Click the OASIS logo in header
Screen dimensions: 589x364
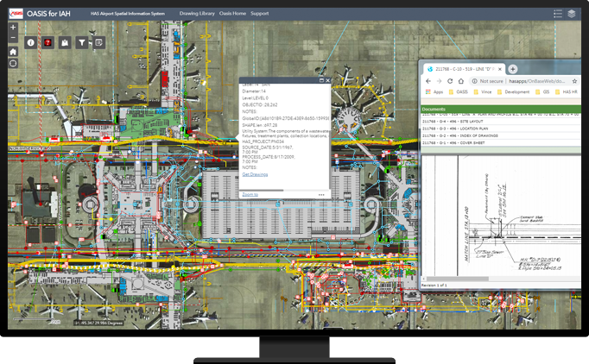tap(16, 14)
